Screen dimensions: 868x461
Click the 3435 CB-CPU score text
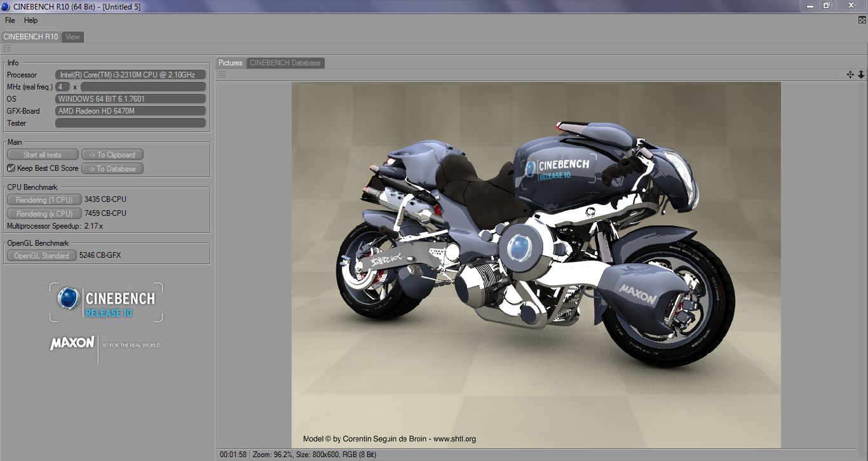coord(105,199)
